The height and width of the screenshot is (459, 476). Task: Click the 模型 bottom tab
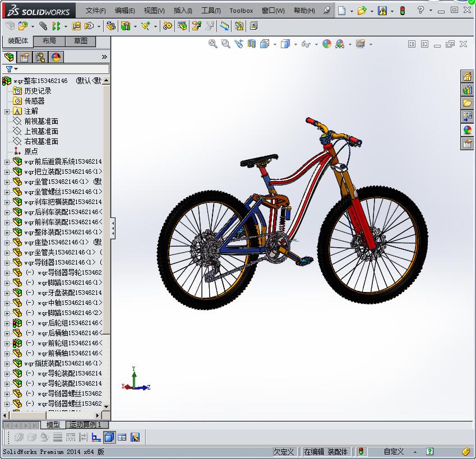(53, 425)
